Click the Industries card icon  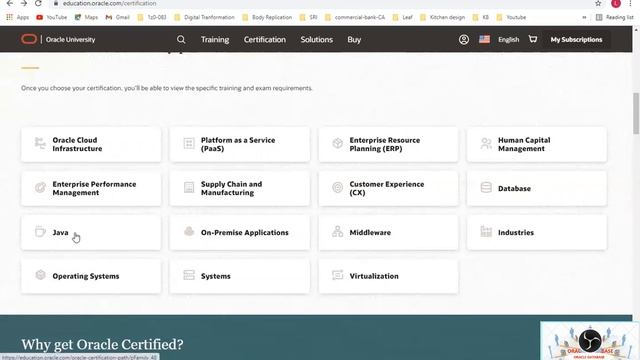coord(486,231)
